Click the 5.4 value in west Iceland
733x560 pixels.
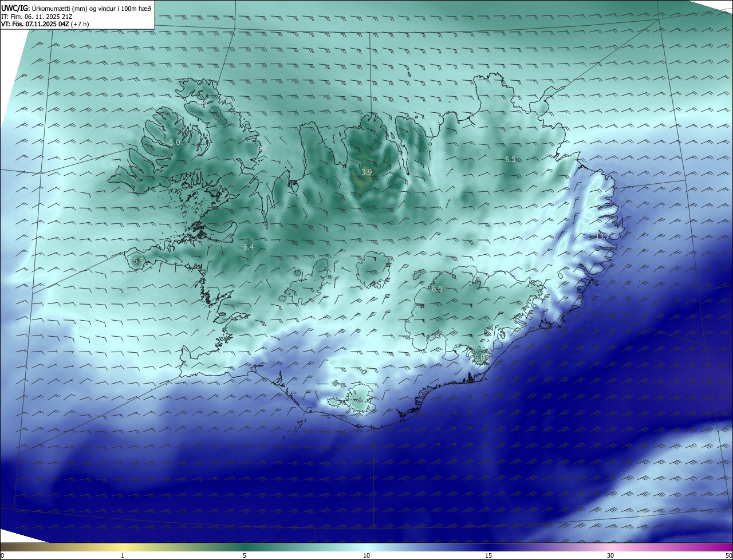[249, 247]
